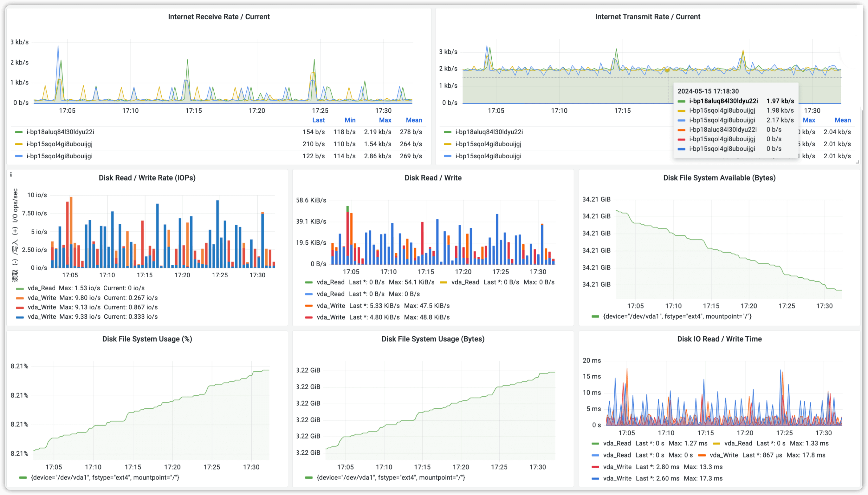Click the 2.19 kb/s Max value in Receive legend
The width and height of the screenshot is (868, 495).
click(x=378, y=132)
